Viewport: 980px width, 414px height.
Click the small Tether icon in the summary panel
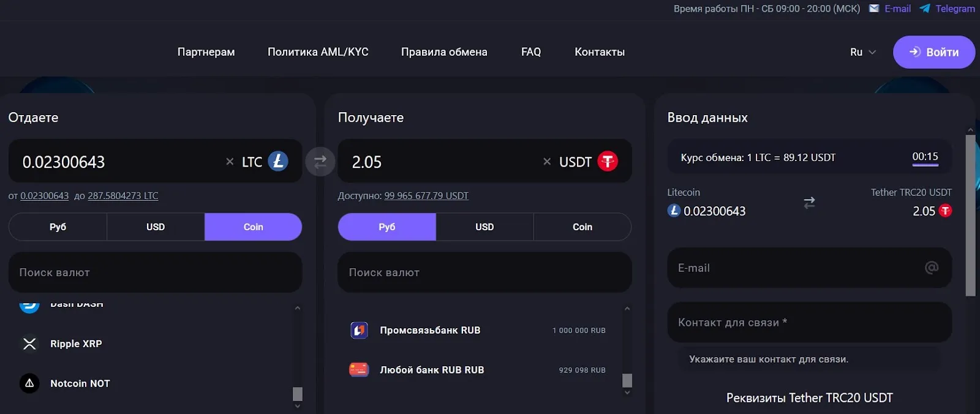(x=945, y=211)
